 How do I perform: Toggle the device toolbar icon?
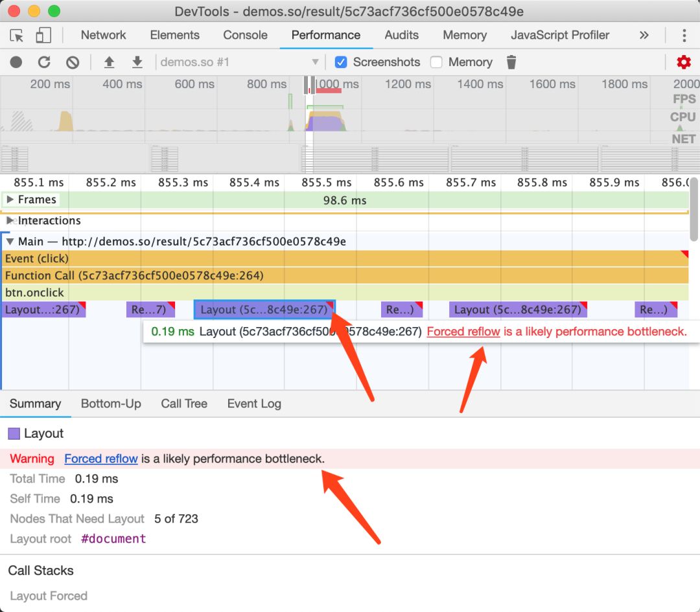(43, 35)
